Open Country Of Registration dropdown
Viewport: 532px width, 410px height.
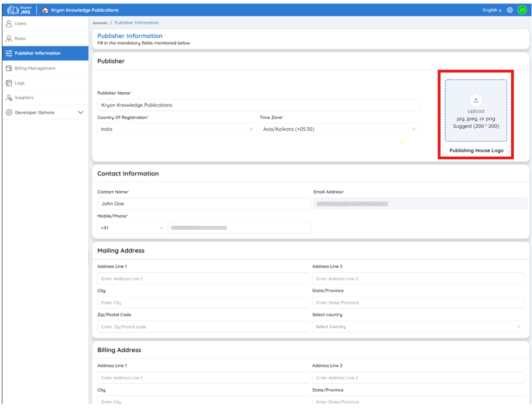pos(176,129)
